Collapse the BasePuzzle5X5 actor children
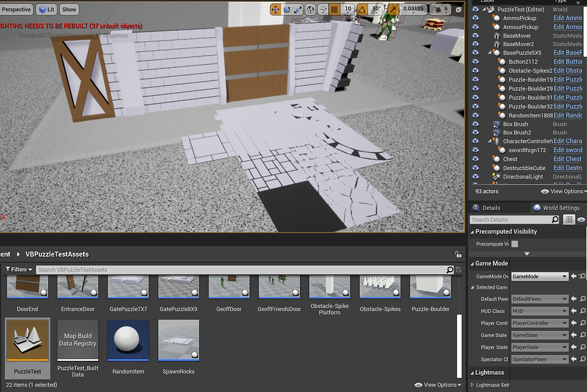This screenshot has width=587, height=392. (490, 53)
